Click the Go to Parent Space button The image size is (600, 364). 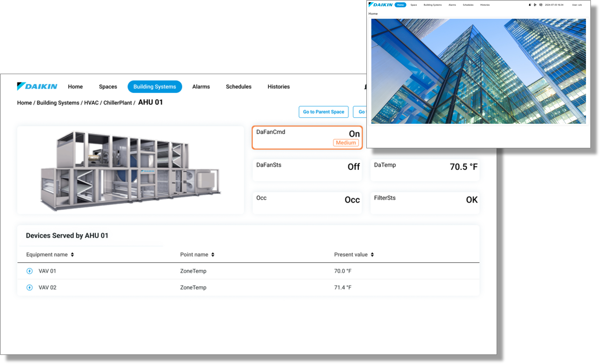(x=323, y=112)
